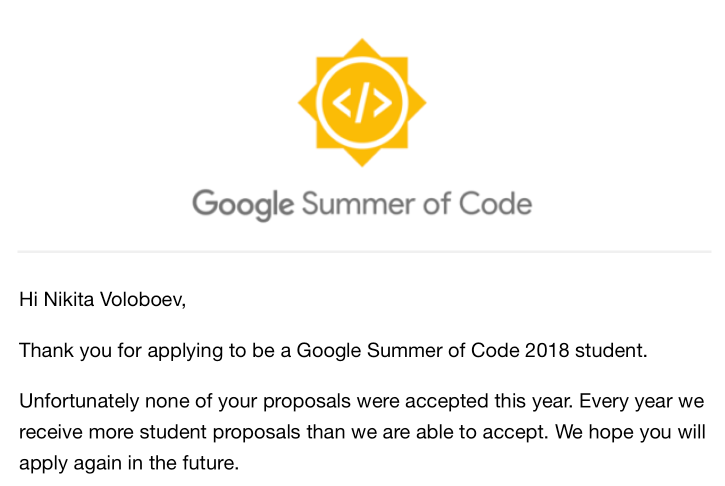725x486 pixels.
Task: Click "Google Summer of Code" in the body text
Action: (400, 351)
